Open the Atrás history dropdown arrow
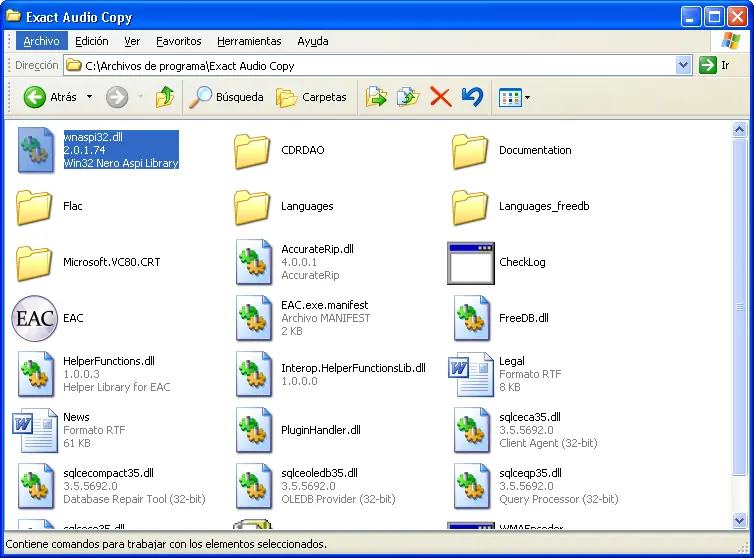The width and height of the screenshot is (754, 558). tap(89, 97)
